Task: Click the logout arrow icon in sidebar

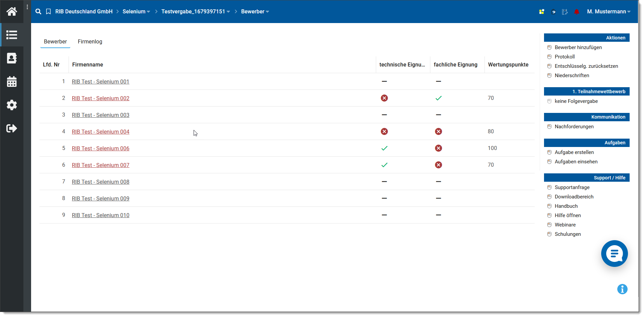Action: point(12,128)
